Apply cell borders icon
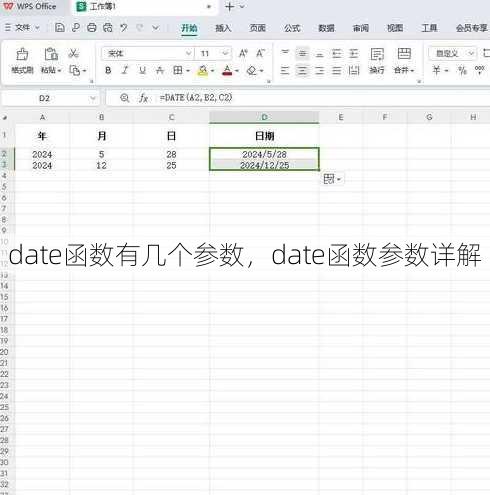 (x=178, y=70)
